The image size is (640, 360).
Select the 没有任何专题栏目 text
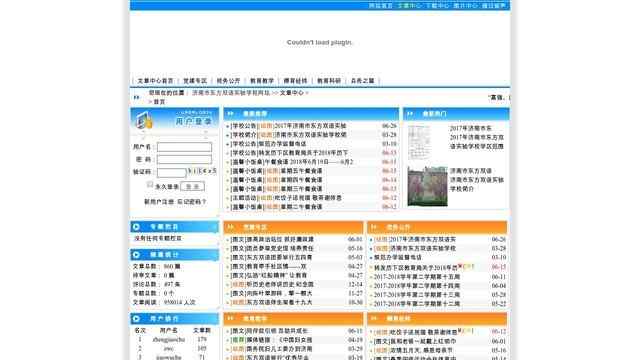[x=158, y=238]
